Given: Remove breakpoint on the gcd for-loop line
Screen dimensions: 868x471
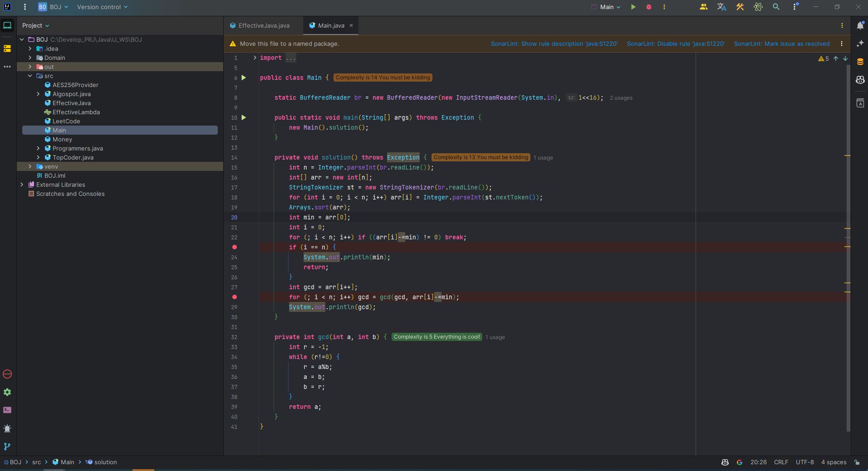Looking at the screenshot, I should pos(235,297).
